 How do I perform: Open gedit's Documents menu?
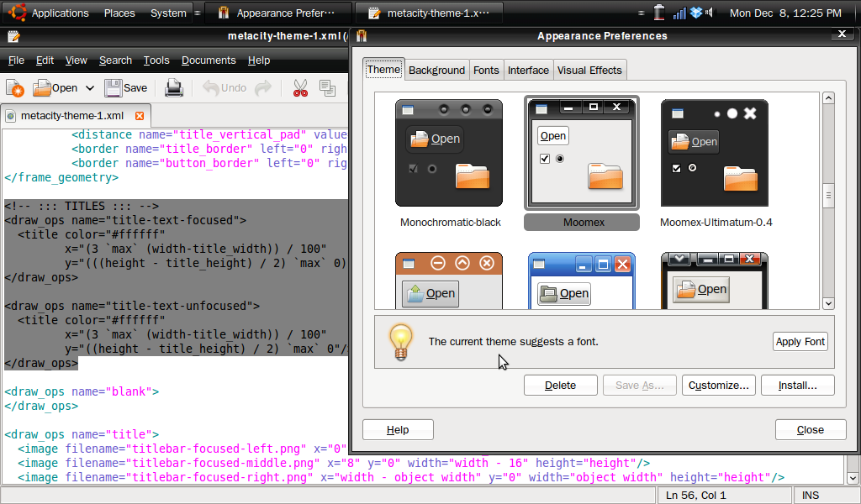209,60
